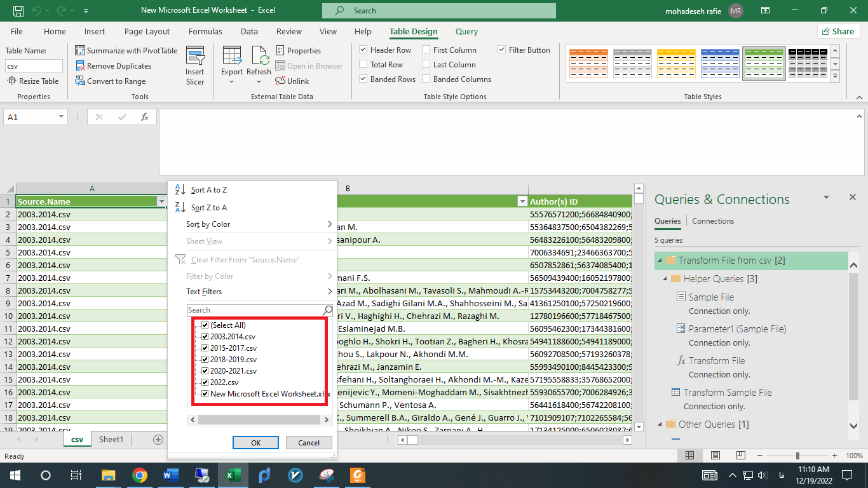Click Summarize with PivotTable

(x=126, y=51)
